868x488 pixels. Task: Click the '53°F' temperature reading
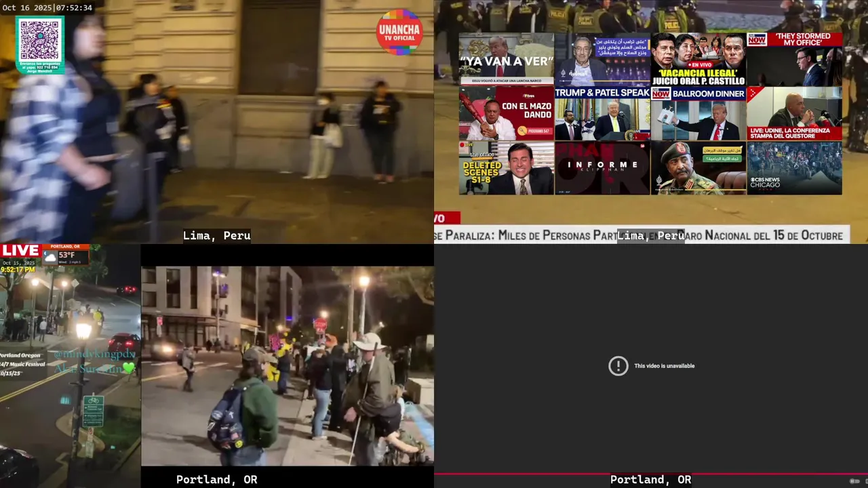(x=66, y=256)
